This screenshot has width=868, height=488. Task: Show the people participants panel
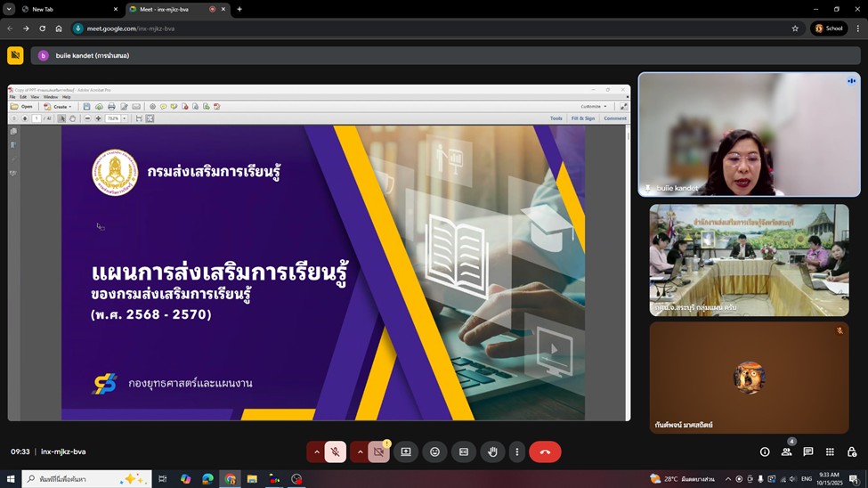point(786,451)
